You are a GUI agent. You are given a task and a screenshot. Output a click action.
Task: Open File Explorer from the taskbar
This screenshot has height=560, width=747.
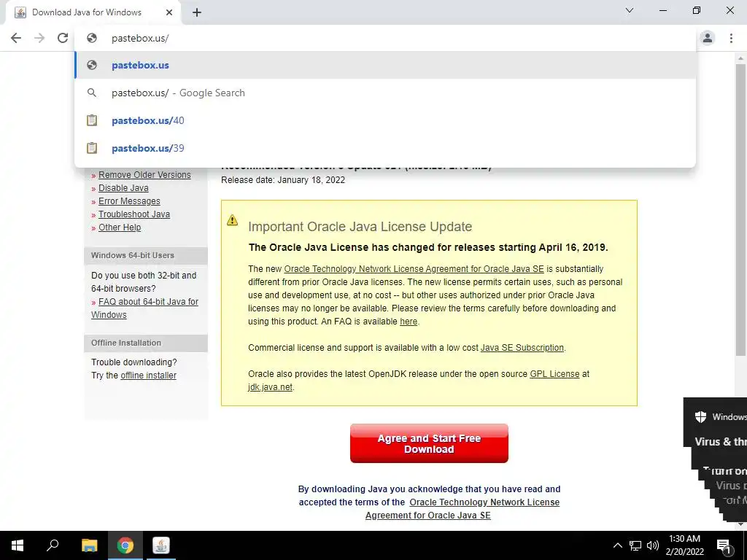pos(89,545)
